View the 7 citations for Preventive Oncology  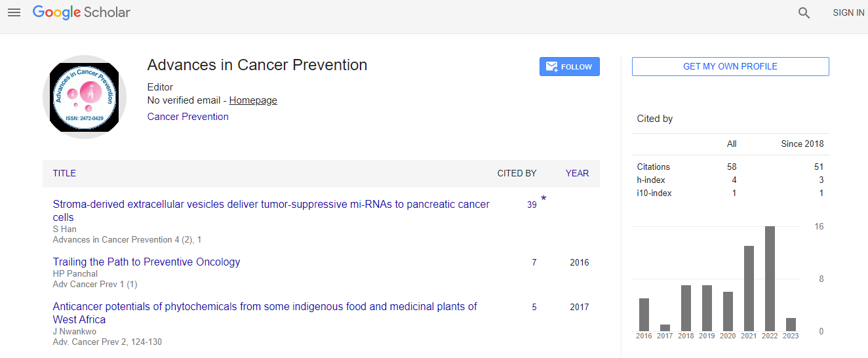coord(534,262)
